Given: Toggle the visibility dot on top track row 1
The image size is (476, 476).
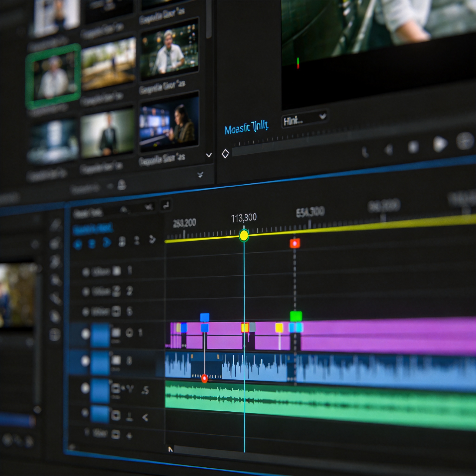Looking at the screenshot, I should tap(86, 272).
